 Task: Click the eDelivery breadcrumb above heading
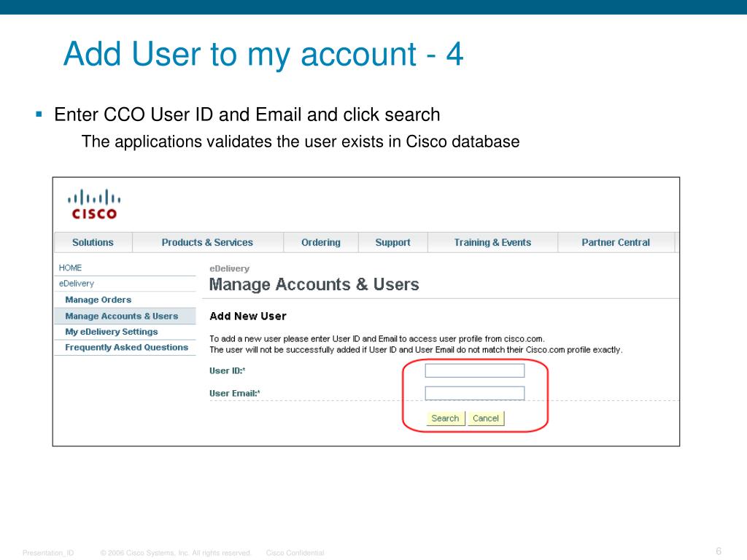click(x=229, y=268)
